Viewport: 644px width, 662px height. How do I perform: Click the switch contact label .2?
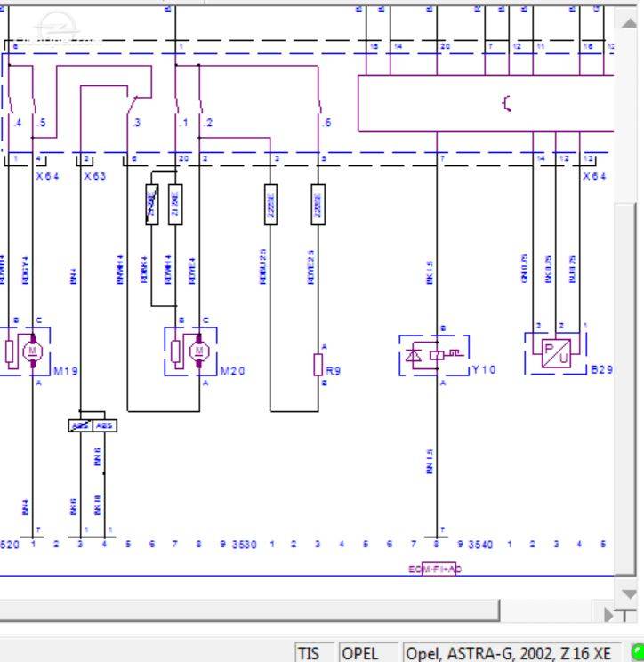(x=207, y=123)
